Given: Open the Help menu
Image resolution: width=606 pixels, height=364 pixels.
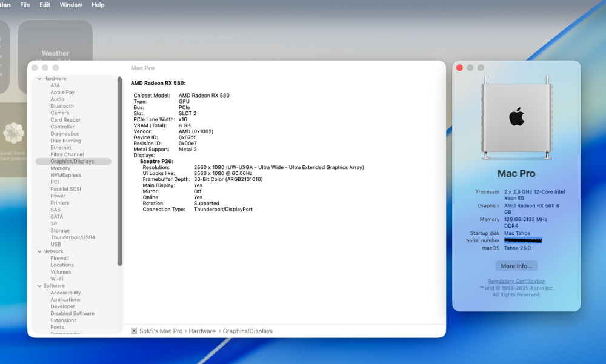Looking at the screenshot, I should coord(98,5).
